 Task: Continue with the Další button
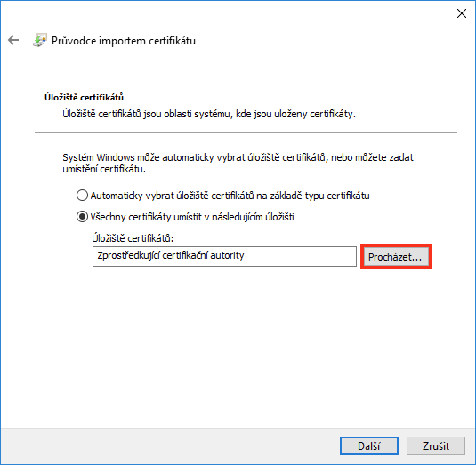369,446
